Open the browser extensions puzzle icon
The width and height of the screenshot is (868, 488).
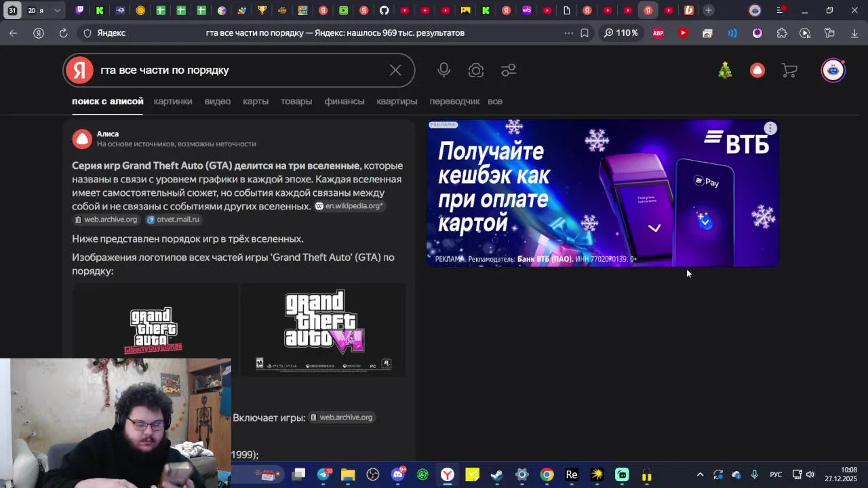point(782,33)
